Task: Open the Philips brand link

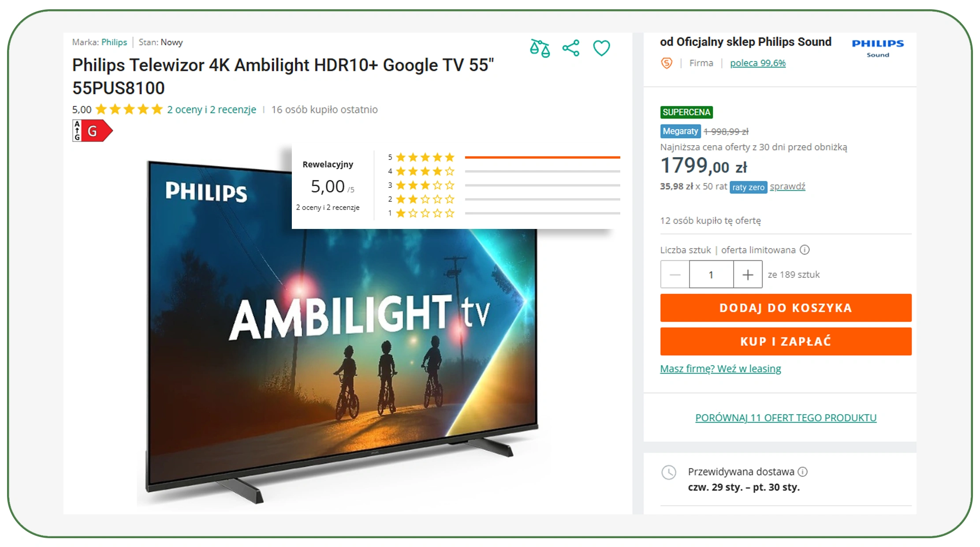Action: (114, 42)
